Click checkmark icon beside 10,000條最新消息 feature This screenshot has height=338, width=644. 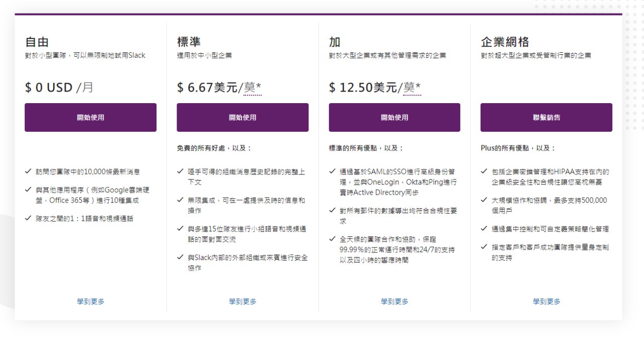[x=28, y=172]
